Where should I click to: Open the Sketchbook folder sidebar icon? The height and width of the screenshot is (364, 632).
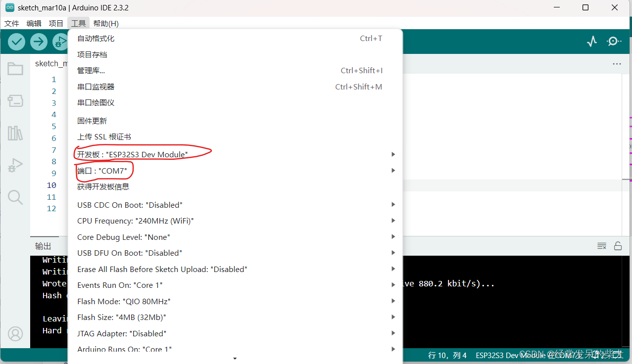[15, 69]
